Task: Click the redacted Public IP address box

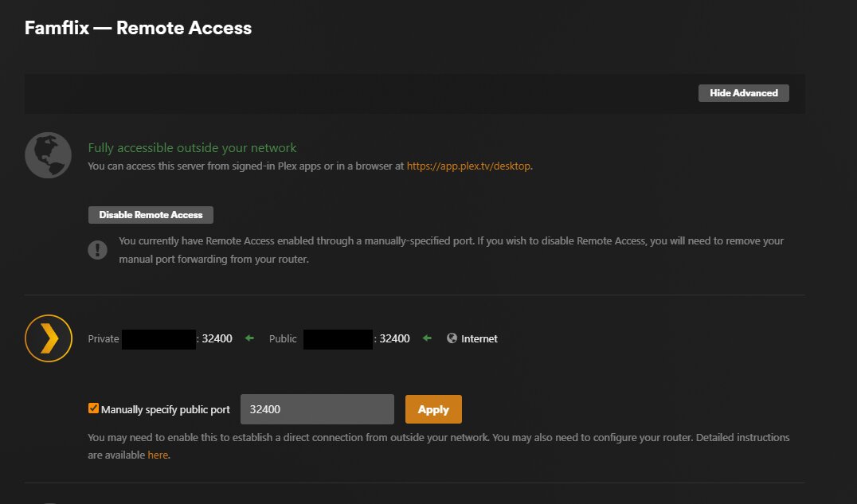Action: [x=338, y=338]
